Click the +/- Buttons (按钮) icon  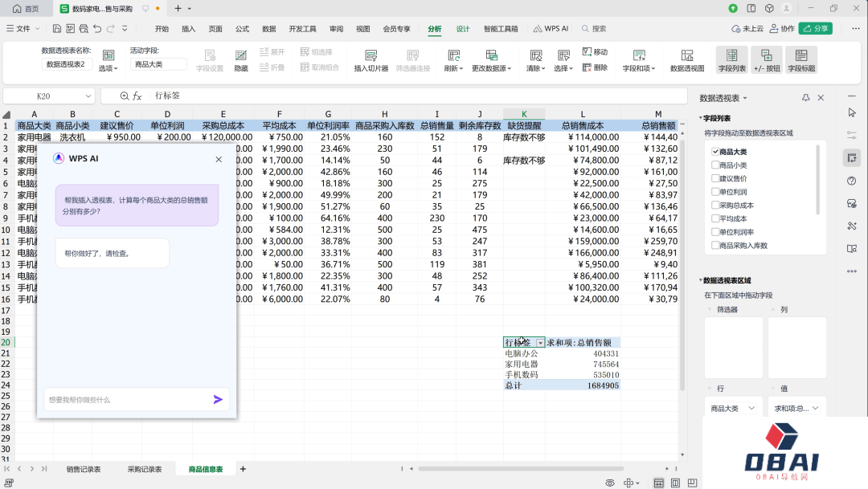(x=767, y=56)
